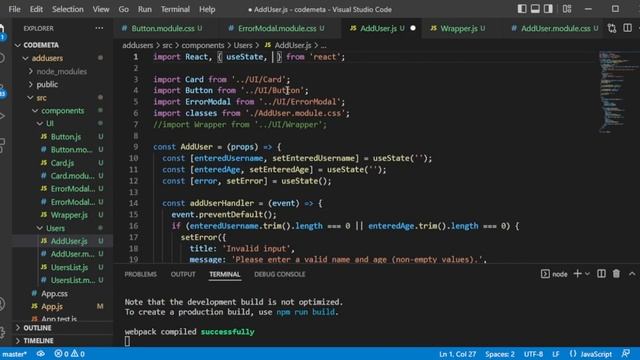Click errors and warnings count in status bar

point(69,354)
